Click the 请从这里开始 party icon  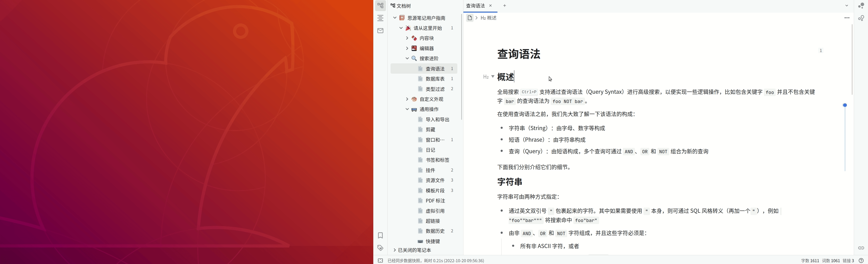pyautogui.click(x=408, y=28)
